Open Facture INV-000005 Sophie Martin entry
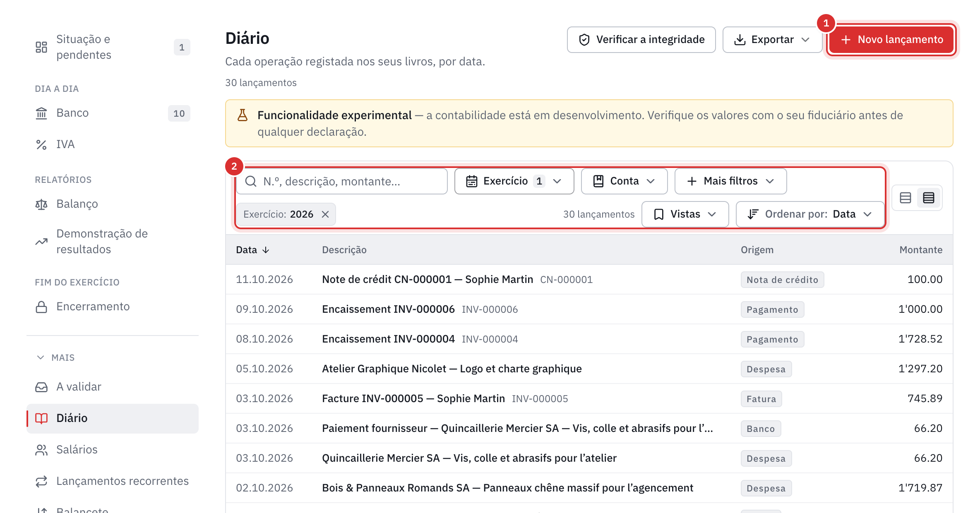 point(589,399)
